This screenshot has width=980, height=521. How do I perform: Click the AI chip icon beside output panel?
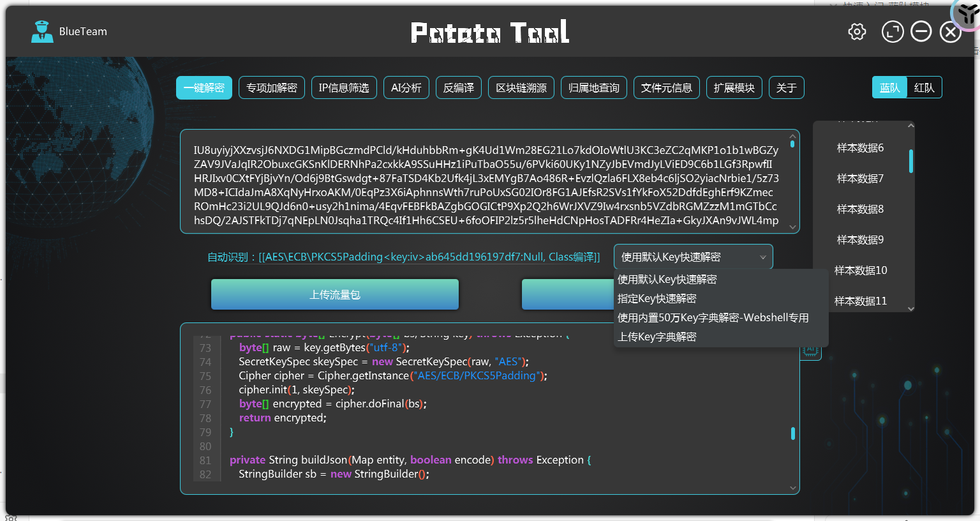pyautogui.click(x=810, y=351)
